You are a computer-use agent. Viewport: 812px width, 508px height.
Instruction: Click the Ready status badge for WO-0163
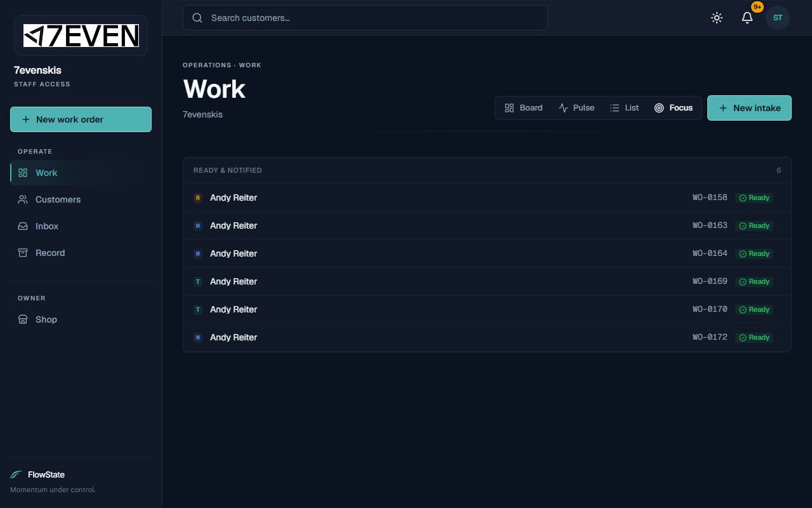pyautogui.click(x=754, y=226)
